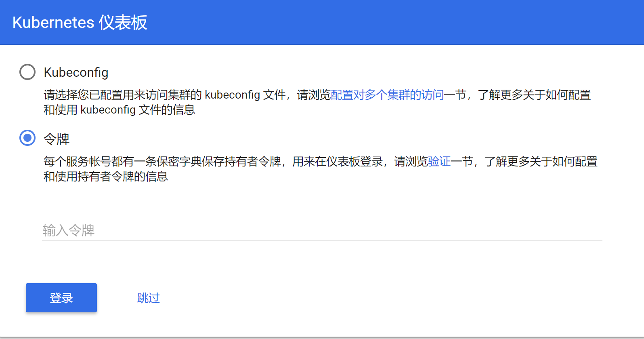The height and width of the screenshot is (339, 644).
Task: Click the description line starting 每个服务帐号都有
Action: click(x=320, y=169)
